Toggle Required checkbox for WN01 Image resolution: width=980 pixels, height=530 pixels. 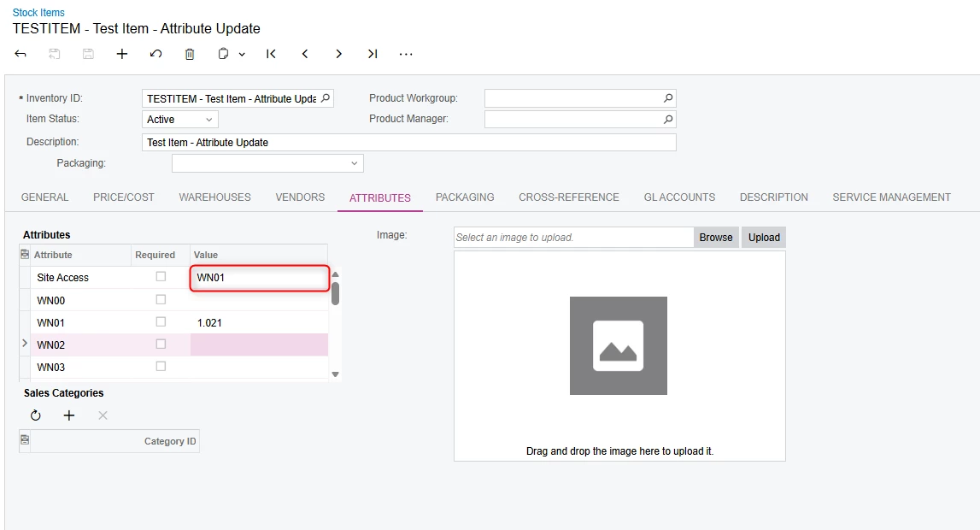(x=161, y=322)
